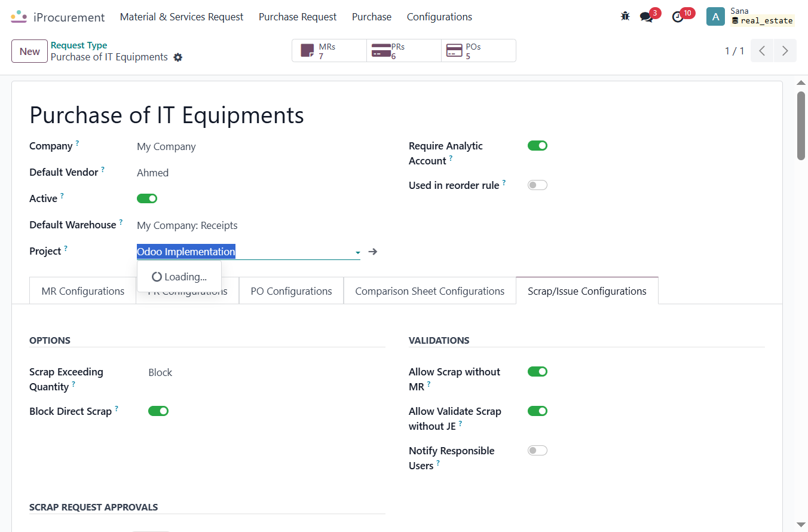Toggle the Active switch

[147, 198]
